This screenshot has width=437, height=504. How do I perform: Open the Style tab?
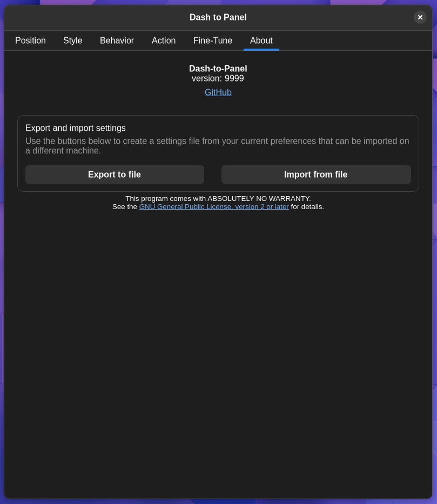point(72,41)
